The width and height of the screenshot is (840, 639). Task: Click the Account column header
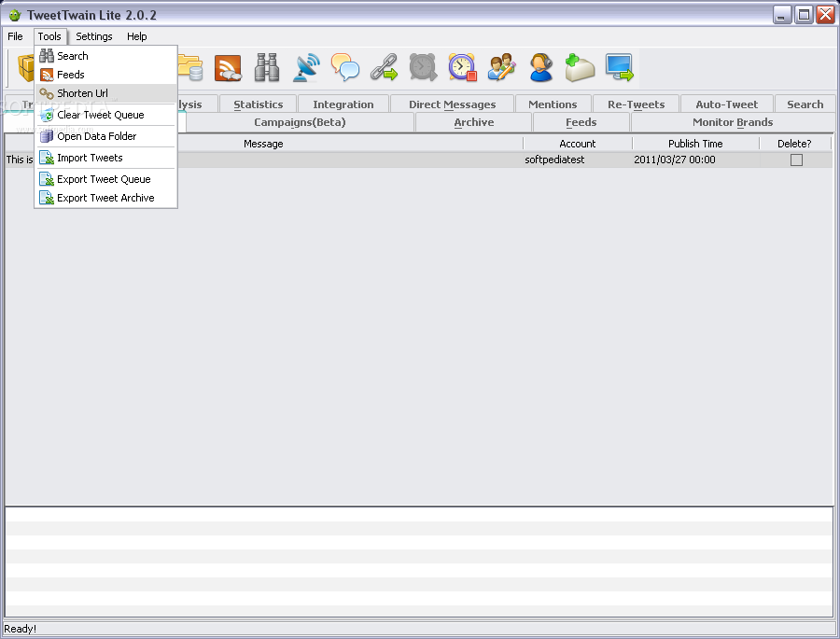pyautogui.click(x=577, y=144)
